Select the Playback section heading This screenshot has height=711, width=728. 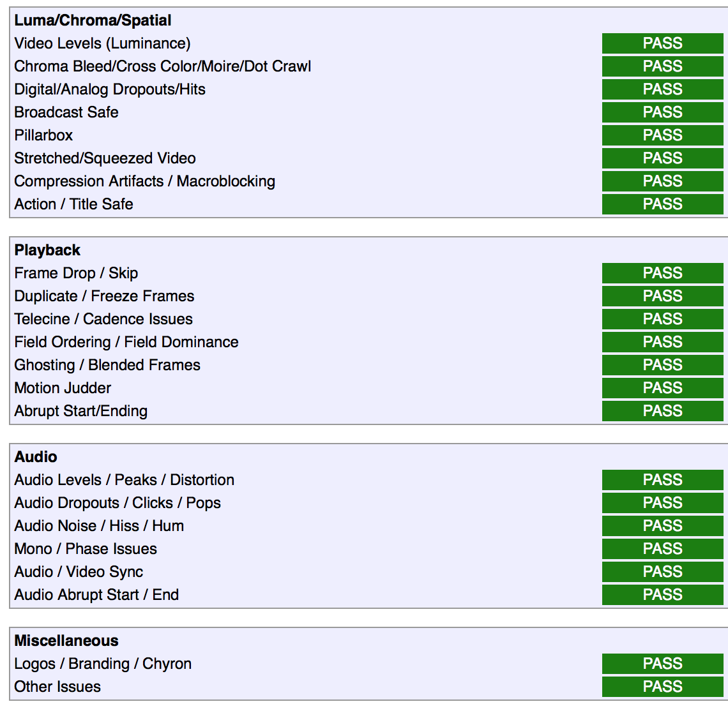tap(47, 250)
